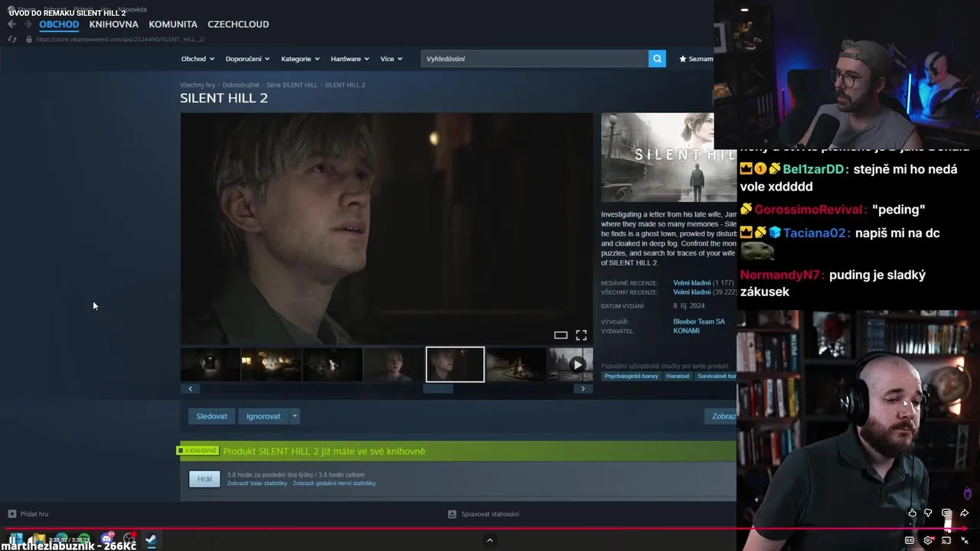Toggle closed captions on the video
The image size is (980, 551).
coord(910,540)
